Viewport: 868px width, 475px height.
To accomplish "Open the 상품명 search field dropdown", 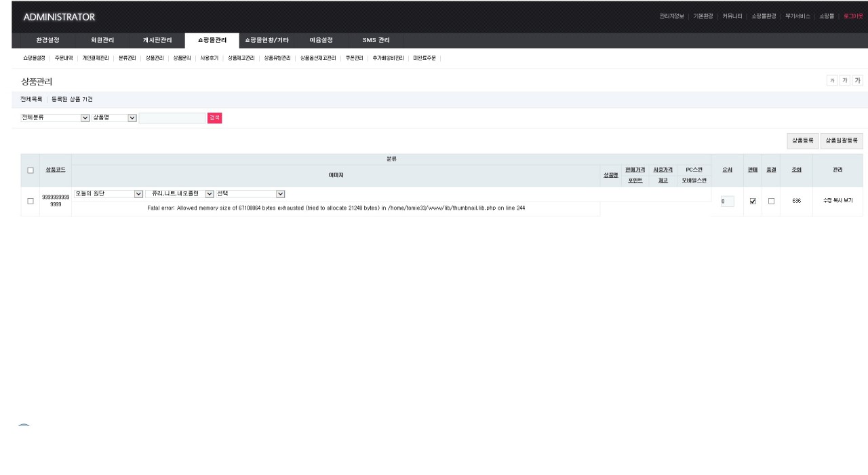I will coord(115,118).
